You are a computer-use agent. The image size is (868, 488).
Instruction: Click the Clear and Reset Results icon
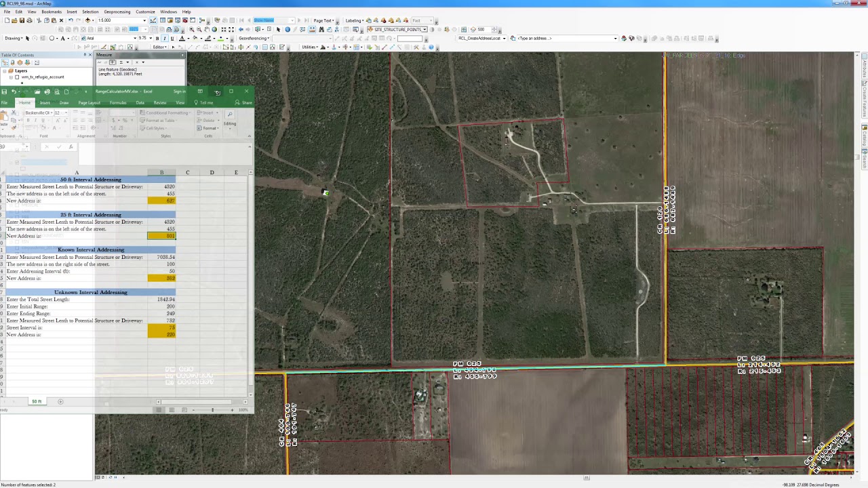(137, 62)
